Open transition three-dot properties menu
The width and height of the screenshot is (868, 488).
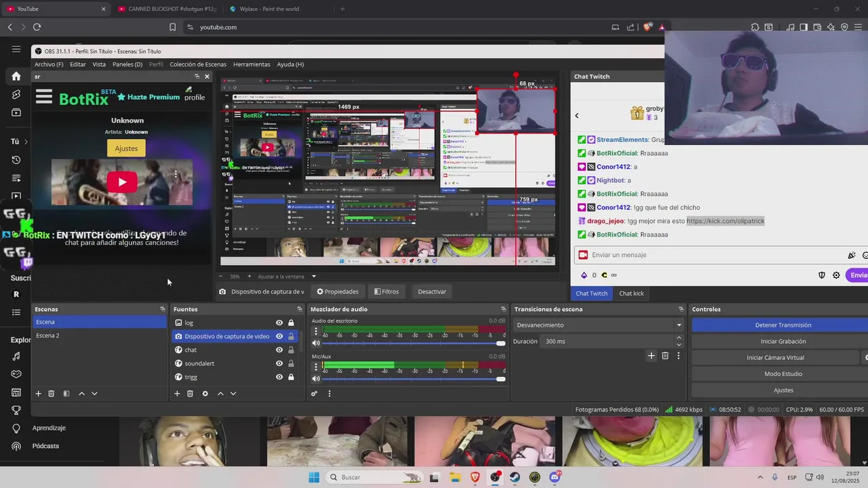coord(678,355)
